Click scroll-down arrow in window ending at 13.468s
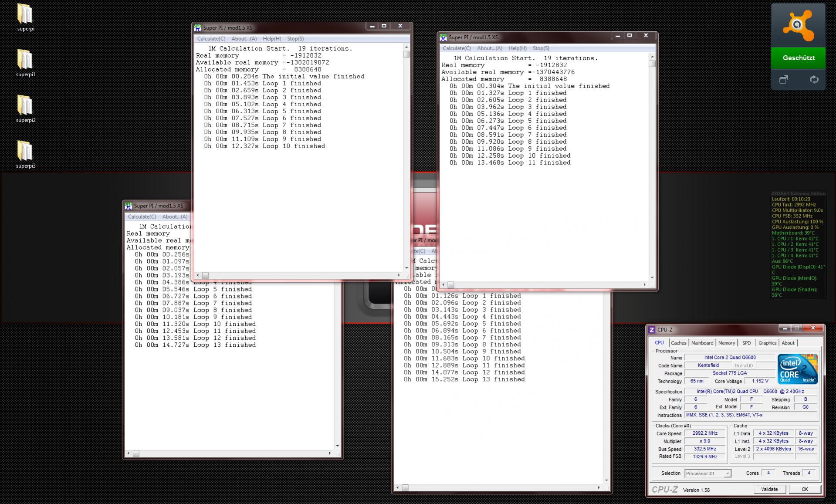This screenshot has width=836, height=504. click(652, 277)
